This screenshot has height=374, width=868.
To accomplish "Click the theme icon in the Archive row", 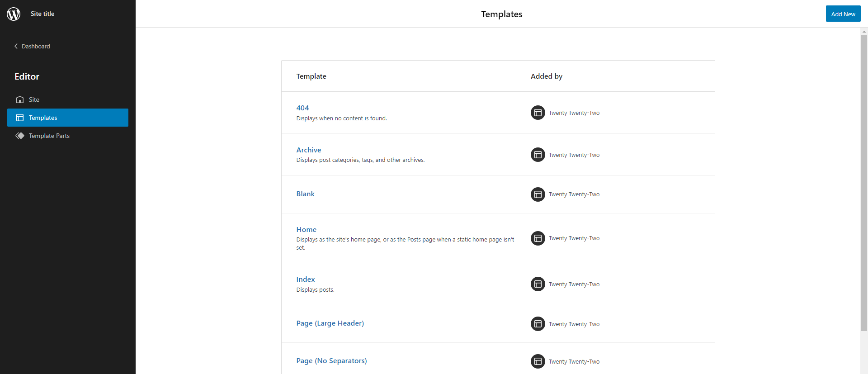I will pyautogui.click(x=538, y=155).
